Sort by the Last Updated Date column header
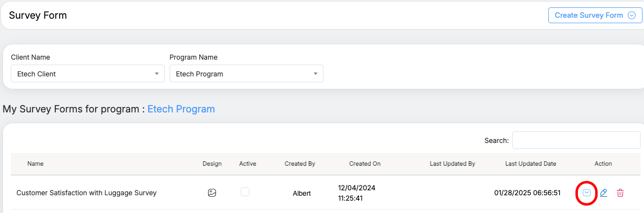 point(531,164)
